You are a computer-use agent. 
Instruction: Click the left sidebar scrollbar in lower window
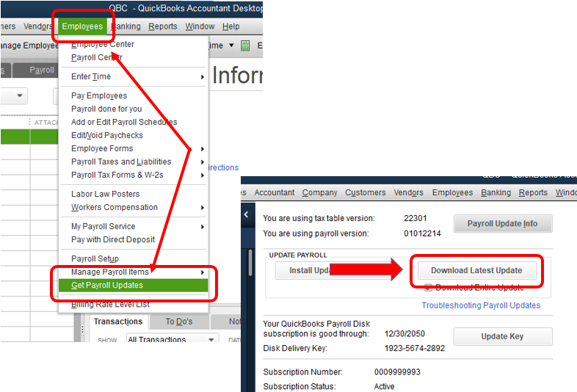click(250, 263)
